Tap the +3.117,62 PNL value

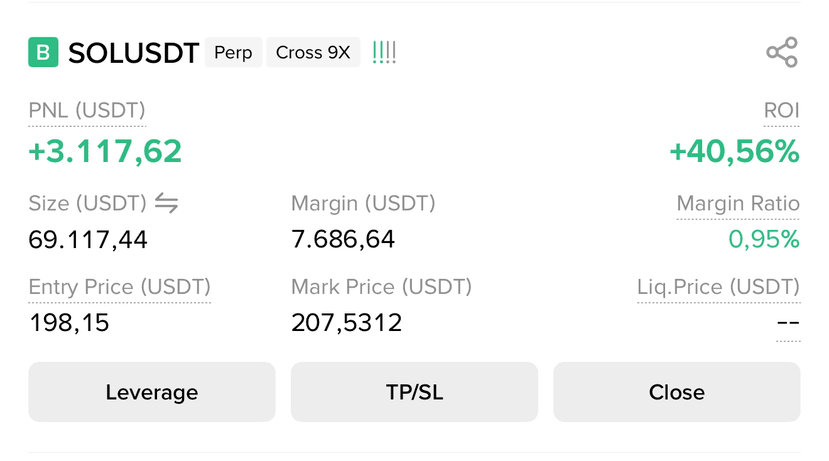105,151
